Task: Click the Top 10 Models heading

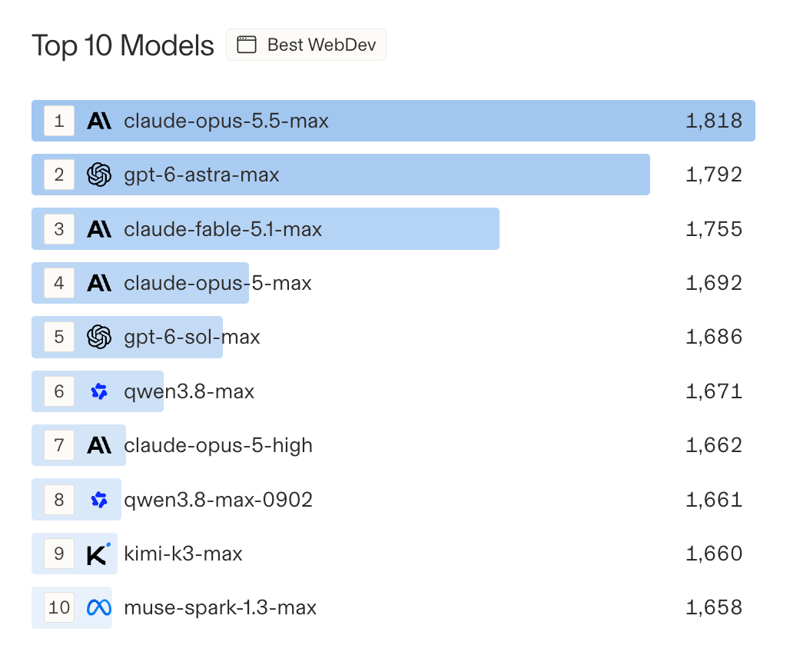Action: (123, 45)
